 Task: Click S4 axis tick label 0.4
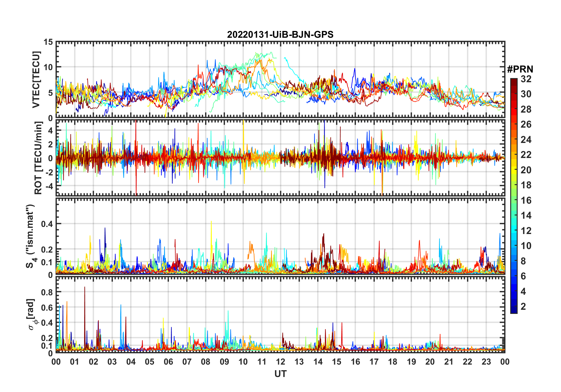pos(47,224)
